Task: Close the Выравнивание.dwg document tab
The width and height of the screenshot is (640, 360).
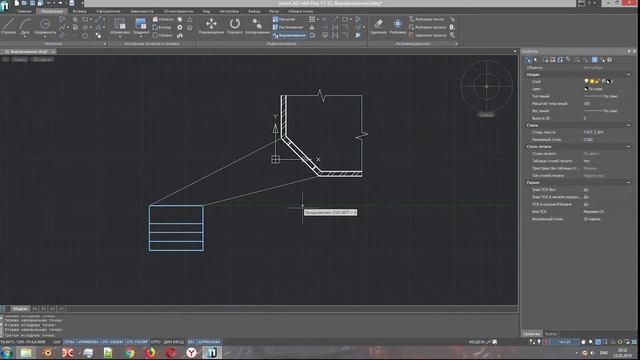Action: (x=53, y=52)
